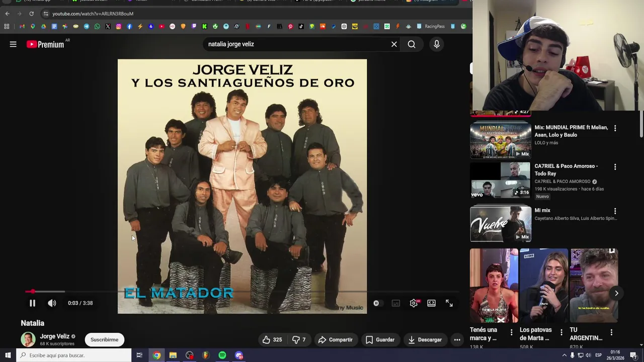This screenshot has width=644, height=362.
Task: Start voice search with the microphone icon
Action: point(437,44)
